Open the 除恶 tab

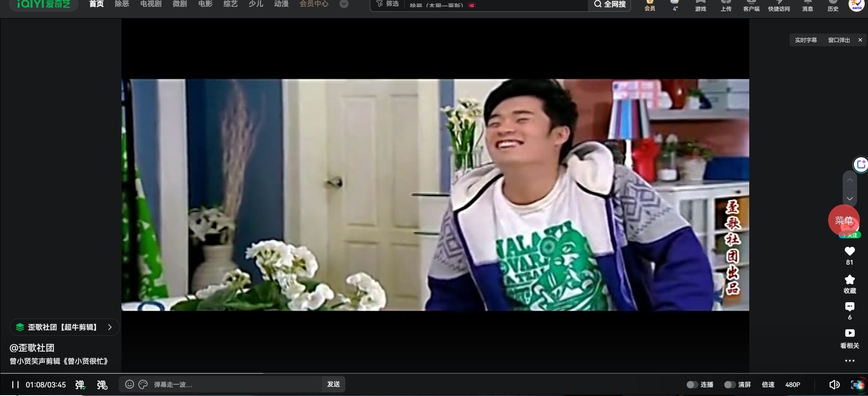point(122,4)
